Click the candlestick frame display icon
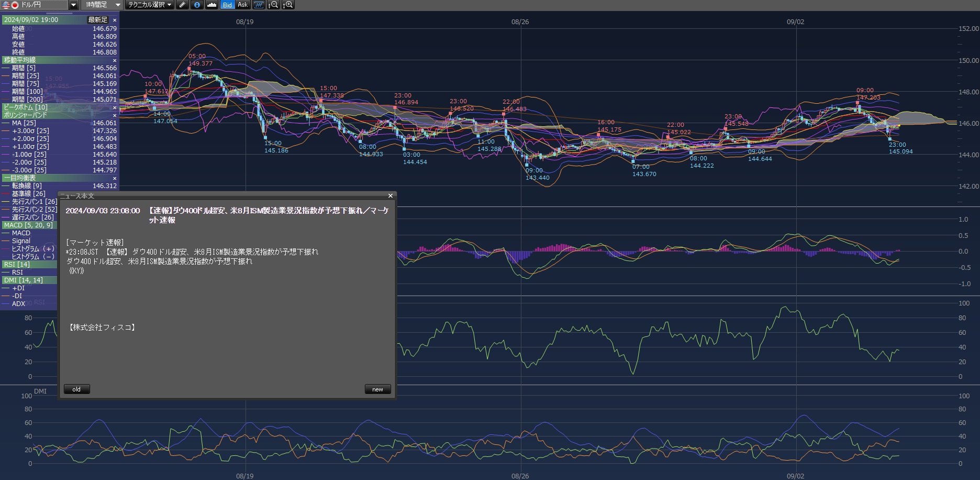The image size is (980, 480). pos(259,5)
